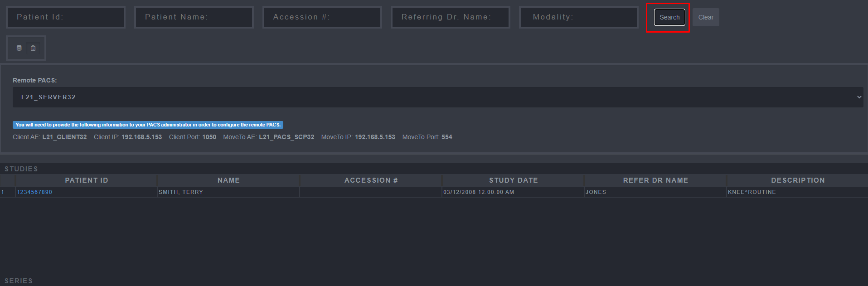Click the Description column header

point(798,180)
